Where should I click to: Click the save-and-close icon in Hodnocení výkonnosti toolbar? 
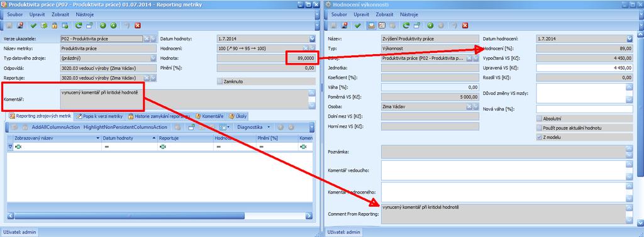point(344,26)
